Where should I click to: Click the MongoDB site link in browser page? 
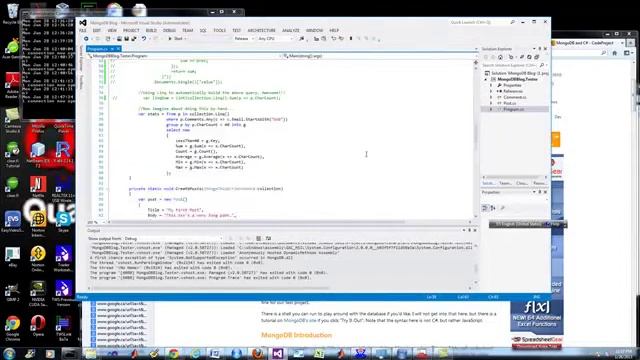coord(300,321)
